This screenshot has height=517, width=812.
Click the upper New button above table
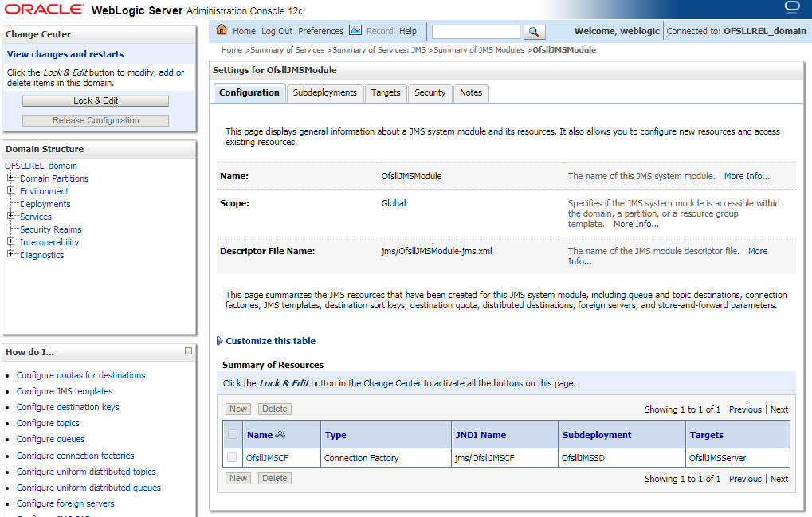pyautogui.click(x=238, y=409)
